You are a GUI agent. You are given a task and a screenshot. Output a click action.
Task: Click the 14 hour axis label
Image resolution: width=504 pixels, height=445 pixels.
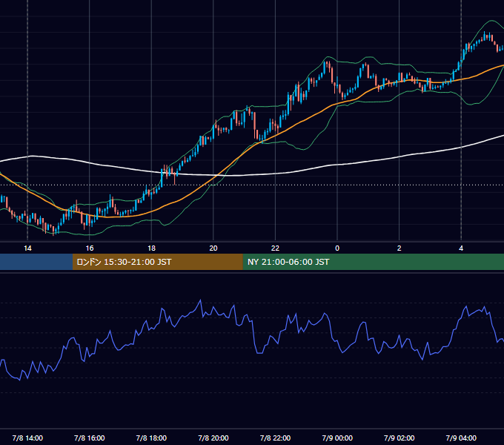coord(27,248)
